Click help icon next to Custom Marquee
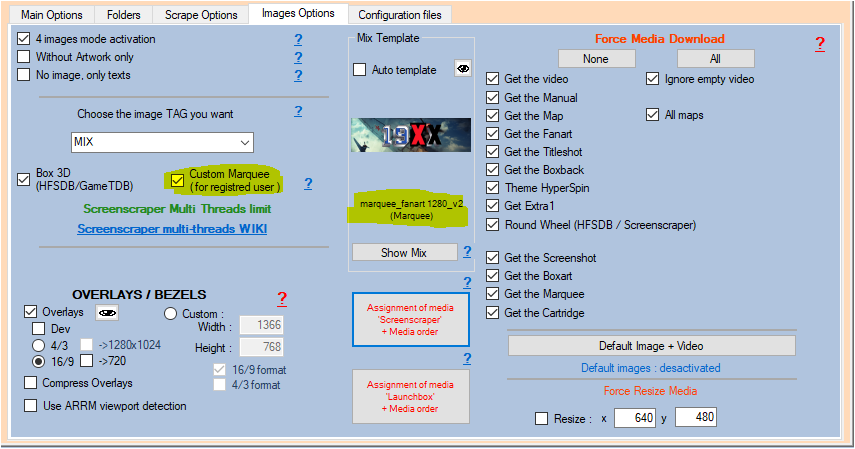Image resolution: width=855 pixels, height=449 pixels. [x=308, y=183]
